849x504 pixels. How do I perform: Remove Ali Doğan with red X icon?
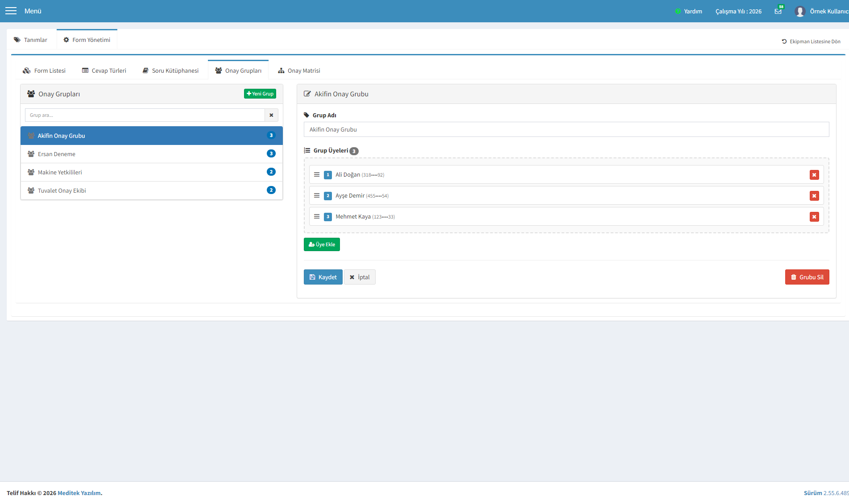coord(814,175)
